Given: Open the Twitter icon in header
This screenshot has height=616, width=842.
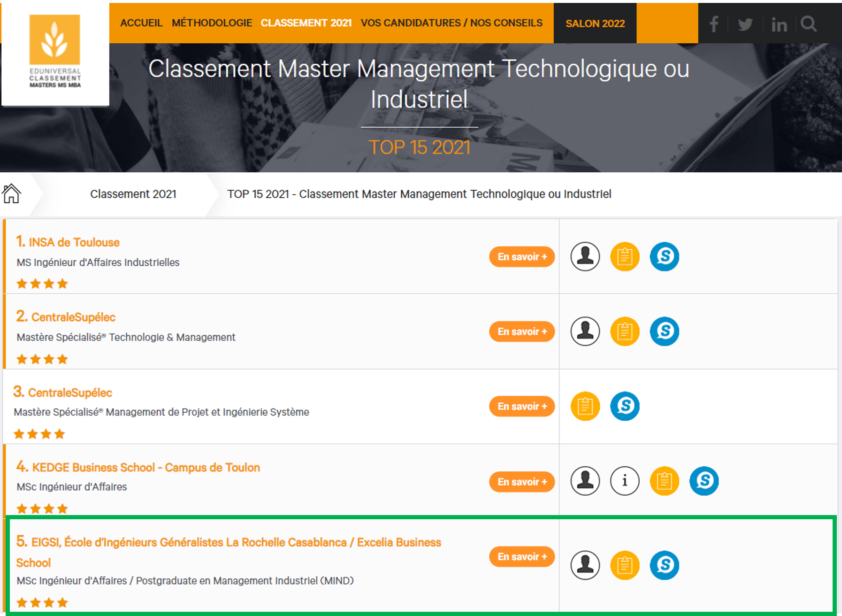Looking at the screenshot, I should pos(745,24).
